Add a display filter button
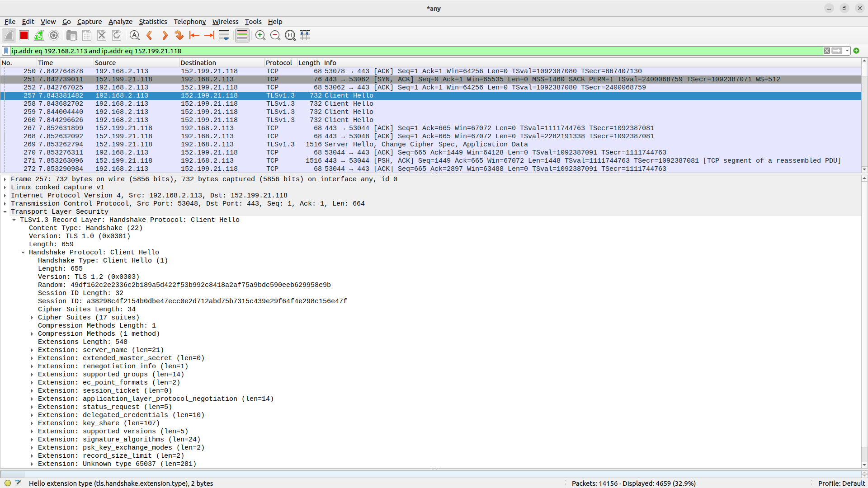 (x=856, y=51)
